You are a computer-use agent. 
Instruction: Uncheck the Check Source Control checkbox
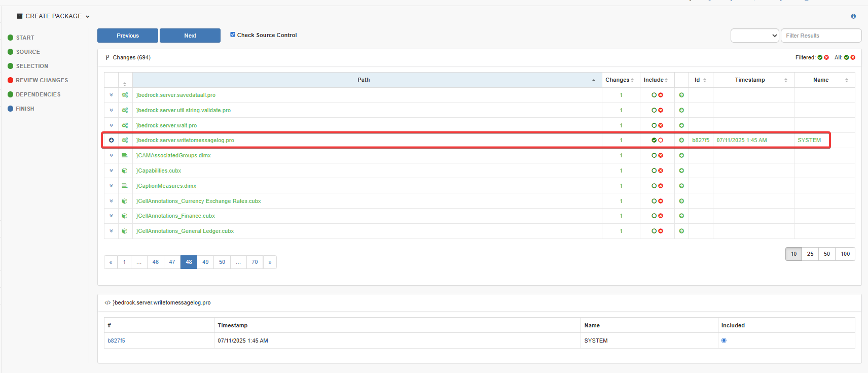233,35
